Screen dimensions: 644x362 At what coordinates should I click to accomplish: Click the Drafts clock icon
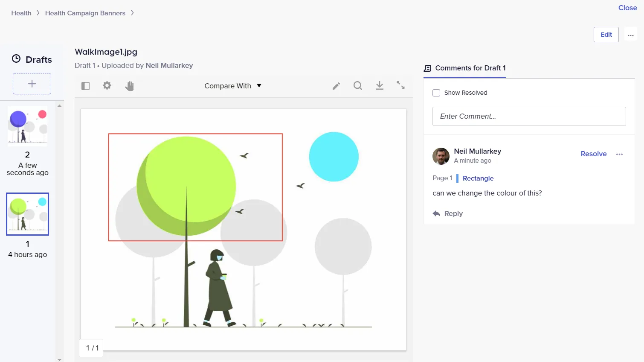(x=16, y=59)
